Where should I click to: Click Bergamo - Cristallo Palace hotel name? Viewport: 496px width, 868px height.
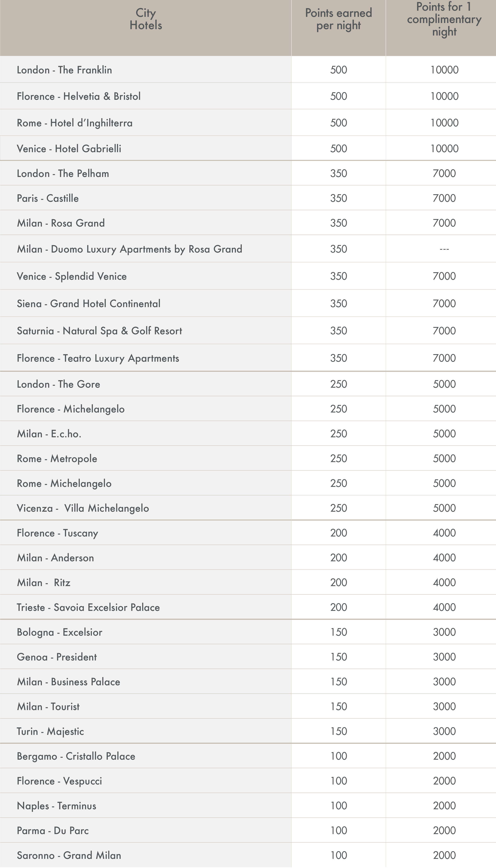click(x=76, y=756)
